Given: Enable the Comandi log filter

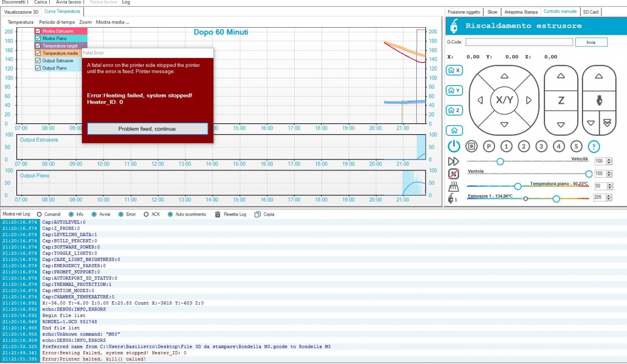Looking at the screenshot, I should point(39,214).
